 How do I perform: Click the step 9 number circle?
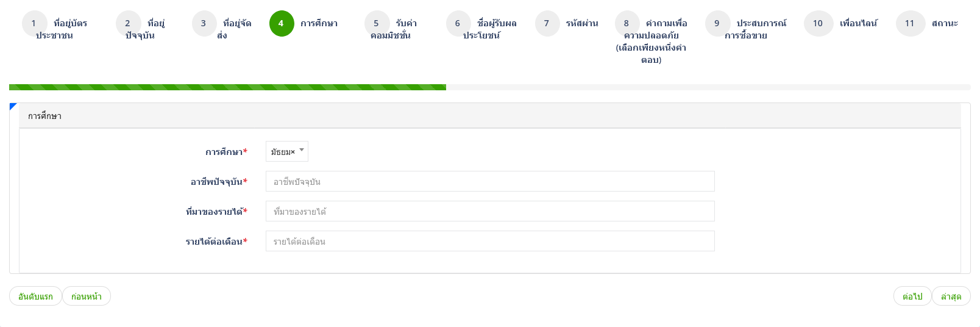point(717,24)
